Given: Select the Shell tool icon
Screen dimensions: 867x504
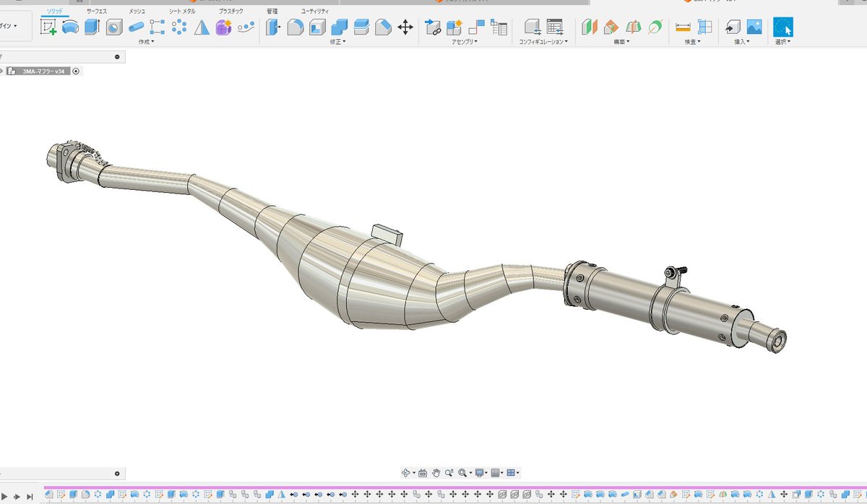Looking at the screenshot, I should tap(317, 27).
